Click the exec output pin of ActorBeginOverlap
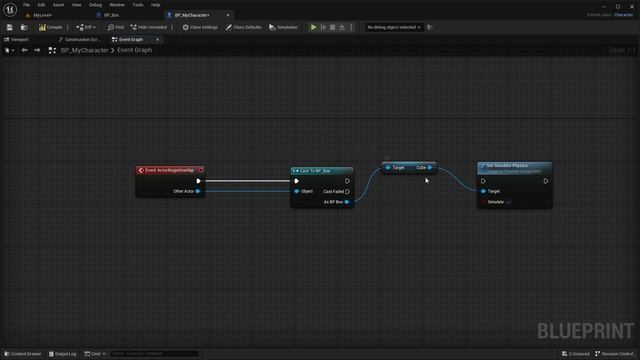 [x=198, y=181]
